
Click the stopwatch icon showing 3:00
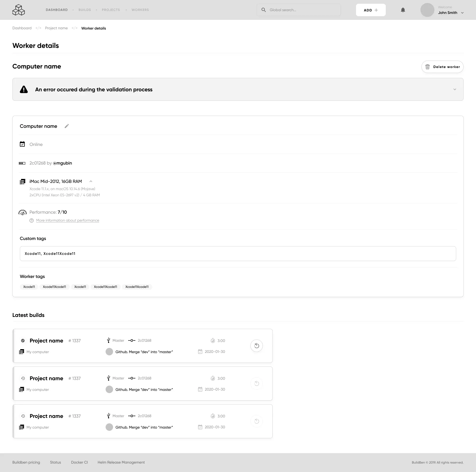213,340
